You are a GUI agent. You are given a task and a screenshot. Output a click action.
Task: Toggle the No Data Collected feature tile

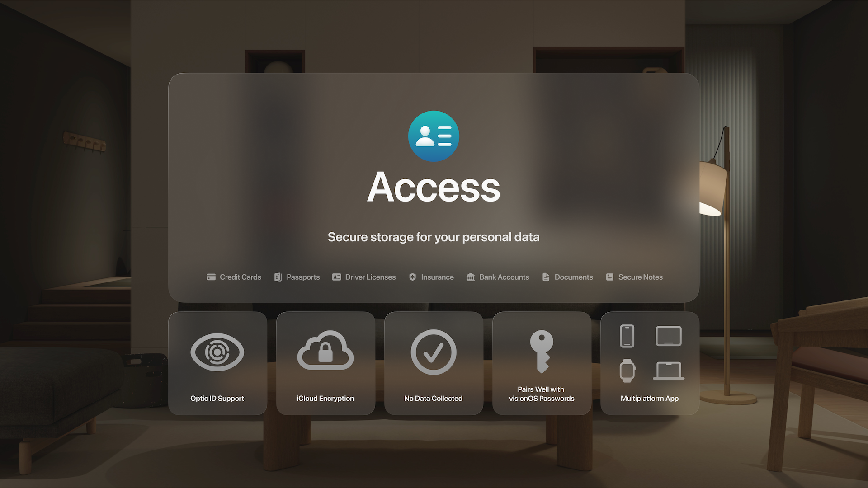click(434, 363)
